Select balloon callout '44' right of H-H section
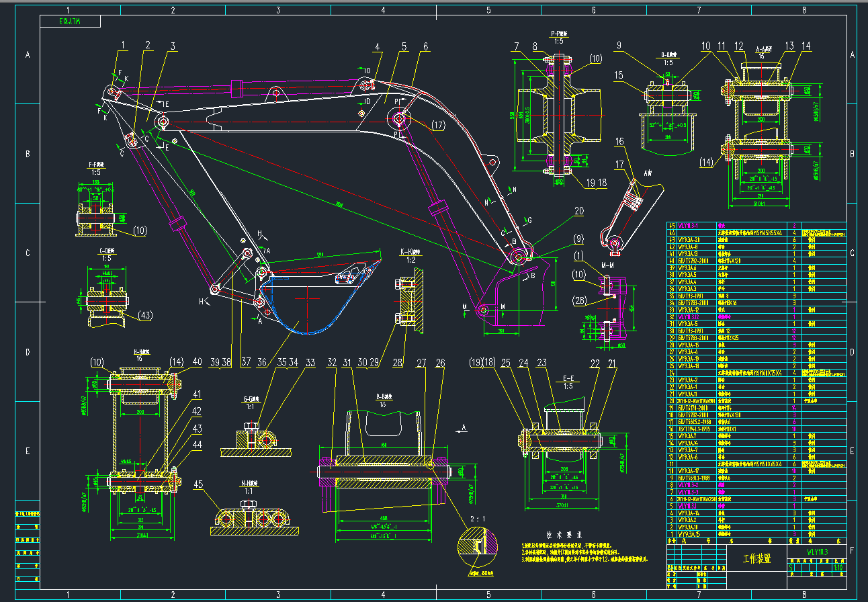Screen dimensions: 868x602 (197, 444)
